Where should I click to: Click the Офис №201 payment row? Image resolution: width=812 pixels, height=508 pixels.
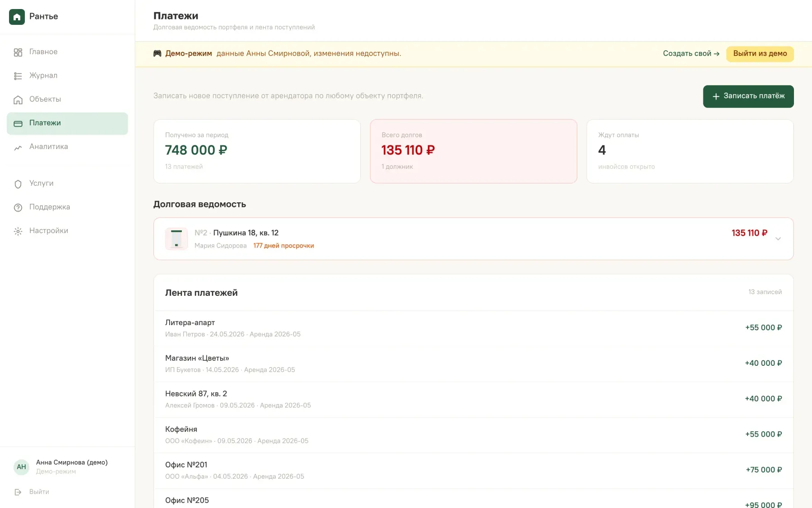[x=474, y=471]
